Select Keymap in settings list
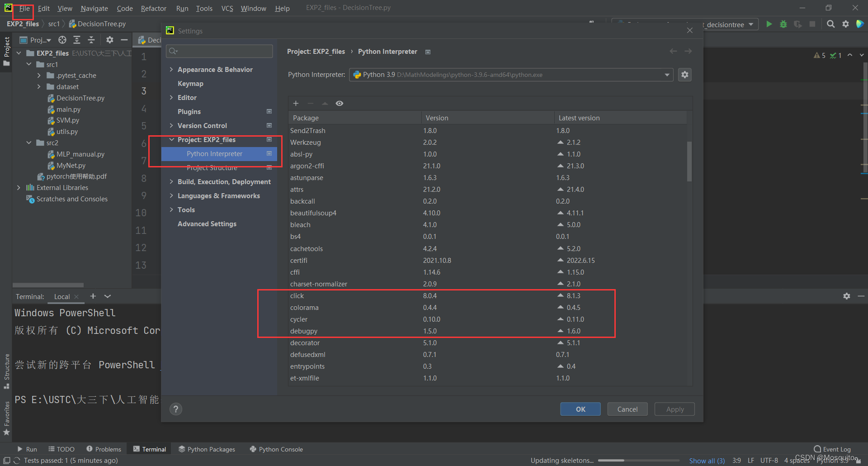This screenshot has height=466, width=868. click(190, 83)
